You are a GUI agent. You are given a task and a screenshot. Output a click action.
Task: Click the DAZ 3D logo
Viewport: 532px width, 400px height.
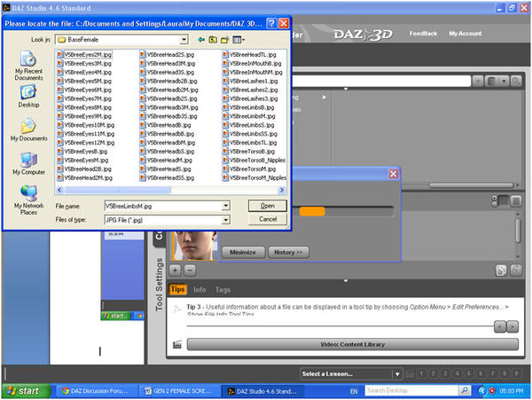(x=363, y=35)
